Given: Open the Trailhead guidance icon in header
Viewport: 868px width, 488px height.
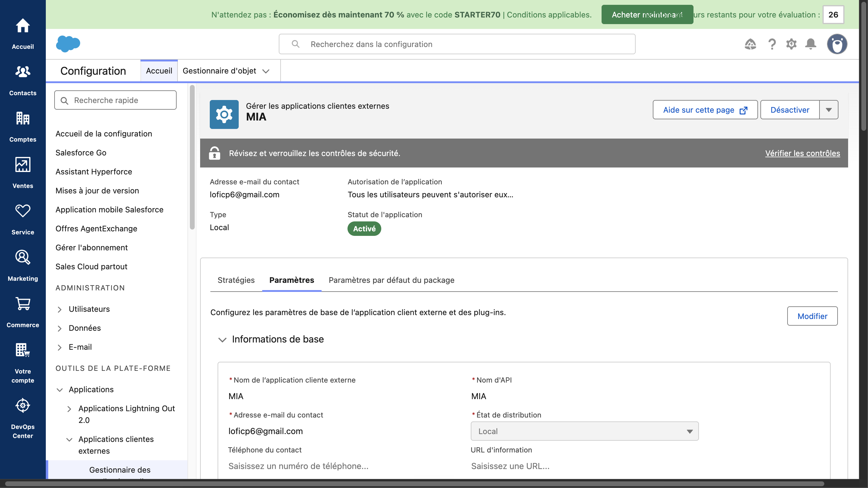Looking at the screenshot, I should tap(750, 44).
